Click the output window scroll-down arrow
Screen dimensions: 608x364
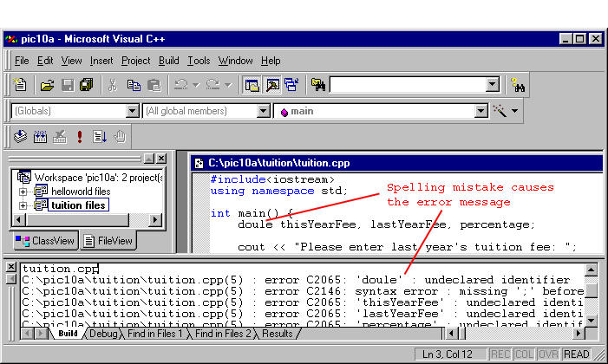[591, 320]
